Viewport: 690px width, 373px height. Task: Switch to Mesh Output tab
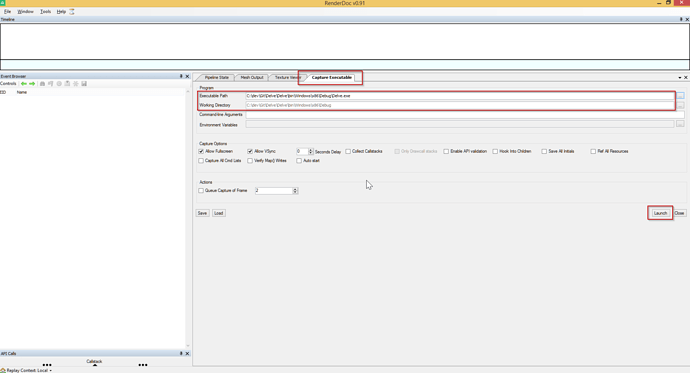click(252, 77)
